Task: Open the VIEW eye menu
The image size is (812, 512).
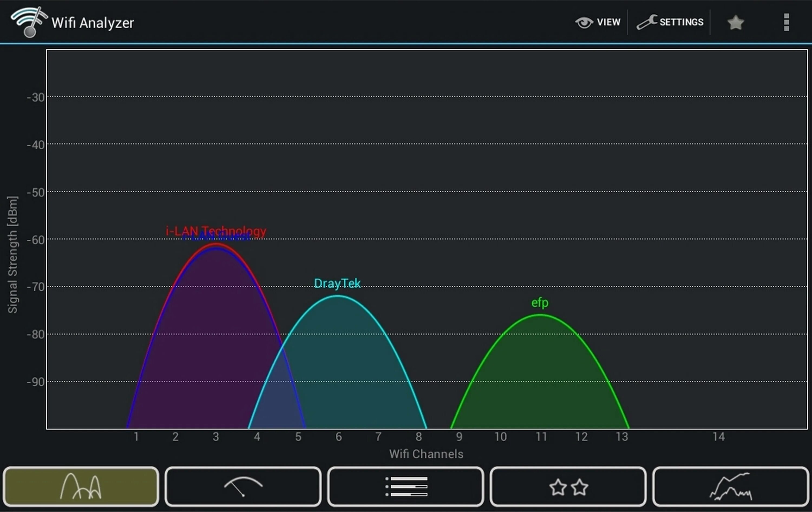Action: [584, 22]
